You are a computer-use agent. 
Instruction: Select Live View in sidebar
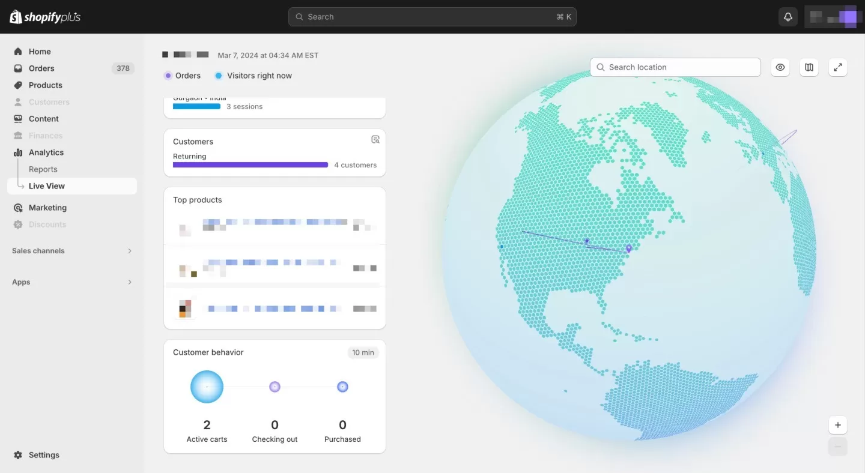72,186
